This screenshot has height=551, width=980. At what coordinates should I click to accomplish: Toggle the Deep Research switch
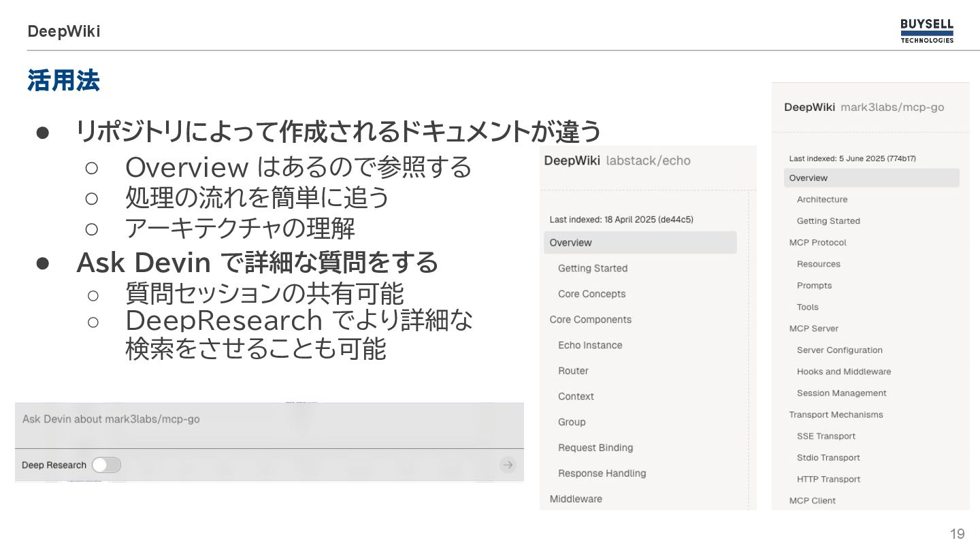107,465
